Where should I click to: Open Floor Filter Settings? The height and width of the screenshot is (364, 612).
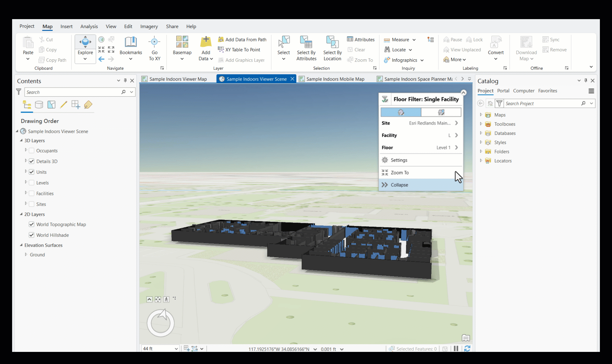[x=399, y=160]
